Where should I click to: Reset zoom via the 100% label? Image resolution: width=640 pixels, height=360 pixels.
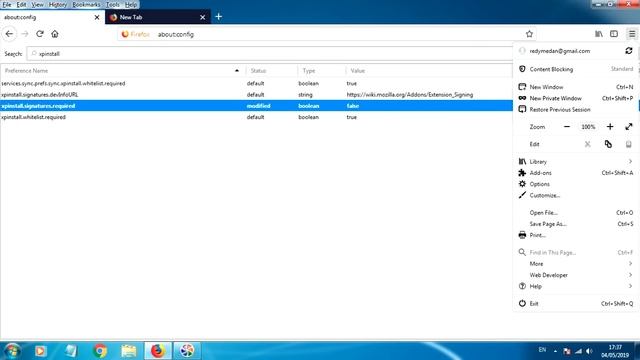tap(588, 127)
